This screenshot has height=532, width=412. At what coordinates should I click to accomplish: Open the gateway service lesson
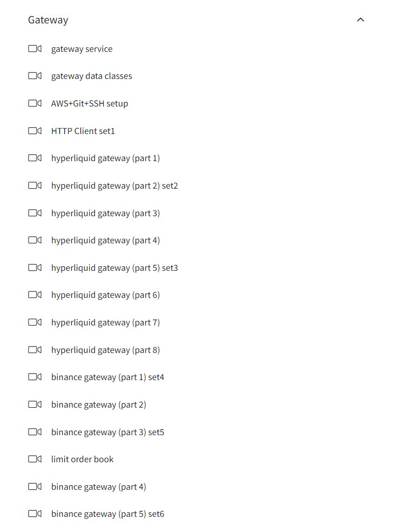click(82, 49)
